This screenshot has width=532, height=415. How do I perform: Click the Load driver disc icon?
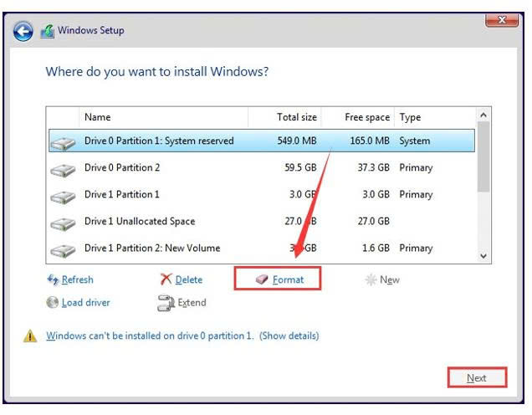[x=52, y=302]
